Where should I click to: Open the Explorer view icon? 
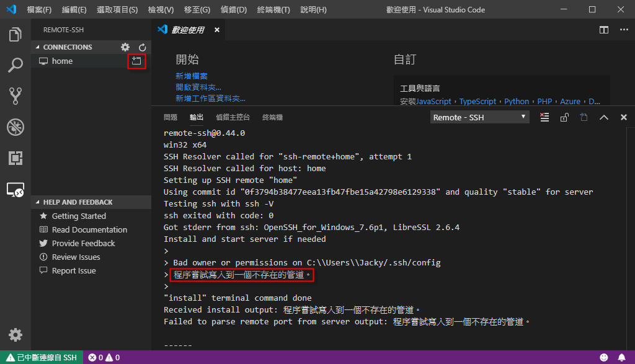pyautogui.click(x=15, y=35)
